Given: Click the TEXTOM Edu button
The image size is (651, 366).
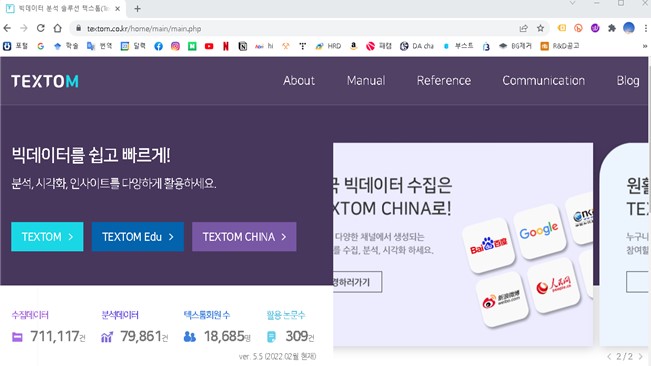Looking at the screenshot, I should [x=137, y=237].
